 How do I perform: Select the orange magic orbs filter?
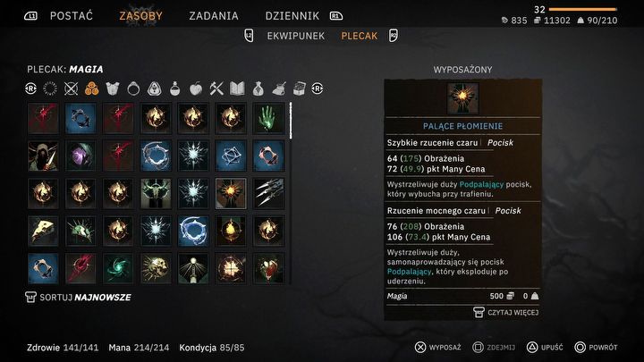(91, 88)
